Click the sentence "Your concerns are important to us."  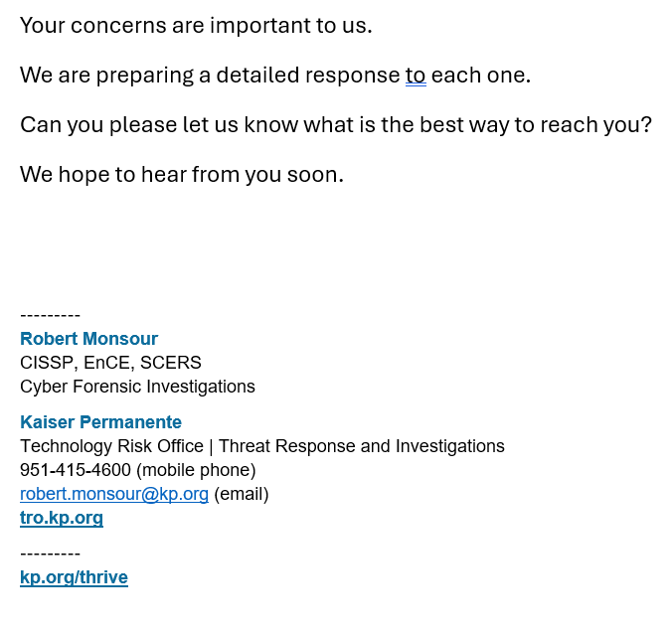(196, 26)
